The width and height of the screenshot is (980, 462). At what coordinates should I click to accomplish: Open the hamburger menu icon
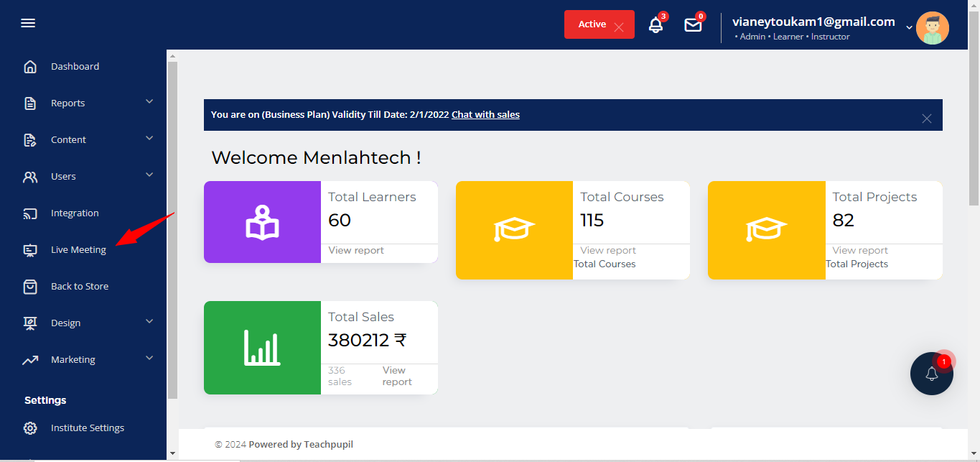pos(28,24)
